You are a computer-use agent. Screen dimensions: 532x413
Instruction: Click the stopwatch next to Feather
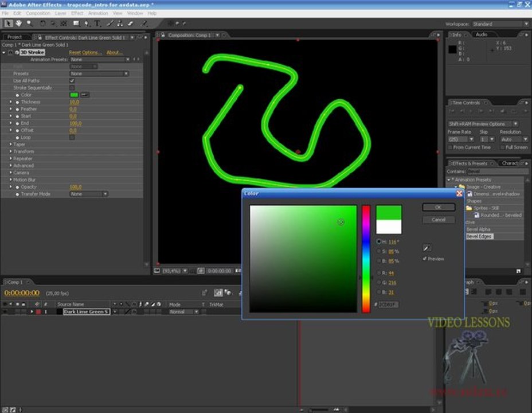tap(17, 110)
